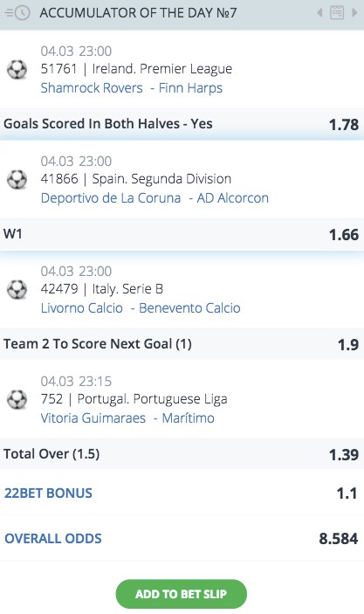Click Accumulator Of The Day №7 title
364x614 pixels.
coord(138,13)
